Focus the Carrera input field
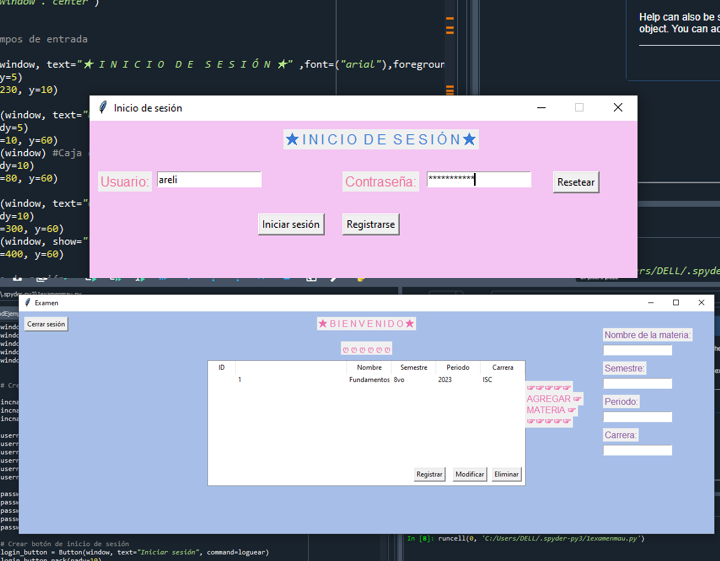Image resolution: width=720 pixels, height=561 pixels. (637, 450)
